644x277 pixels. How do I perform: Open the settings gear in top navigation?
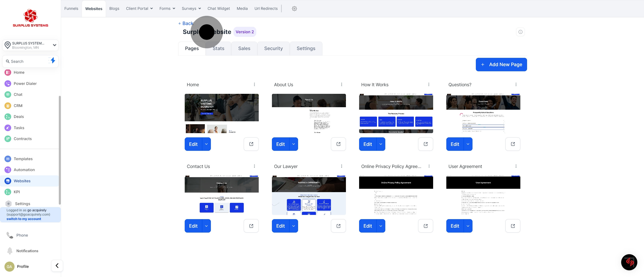click(294, 8)
